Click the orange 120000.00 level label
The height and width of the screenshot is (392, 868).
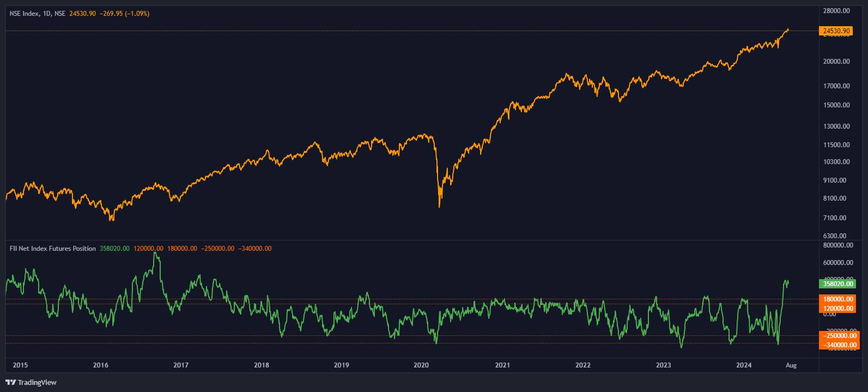[837, 308]
